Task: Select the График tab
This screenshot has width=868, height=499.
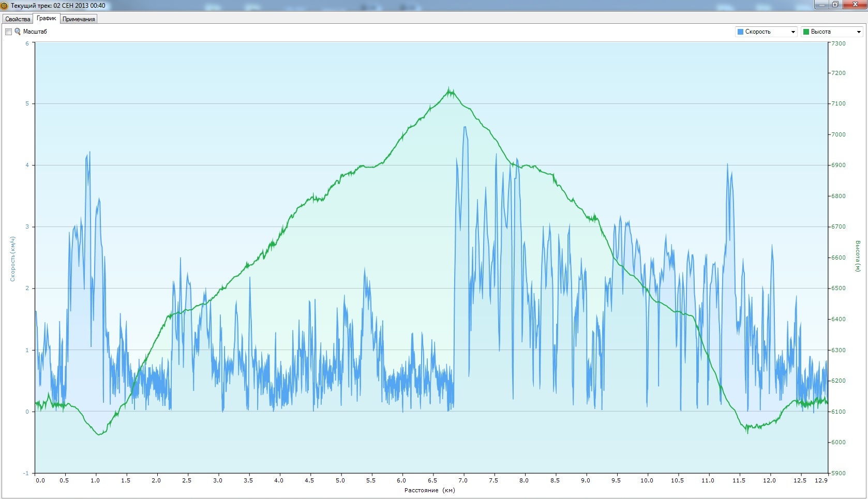Action: click(47, 19)
